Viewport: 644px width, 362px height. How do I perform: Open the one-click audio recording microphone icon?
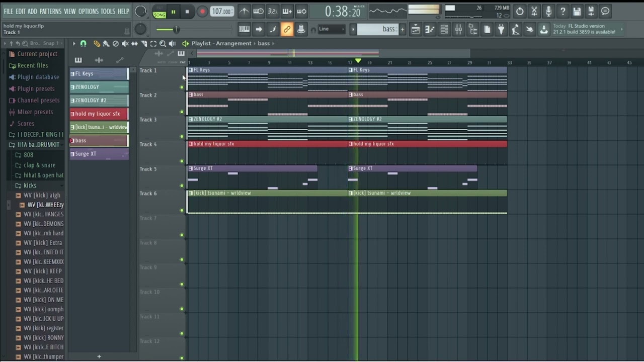tap(548, 11)
